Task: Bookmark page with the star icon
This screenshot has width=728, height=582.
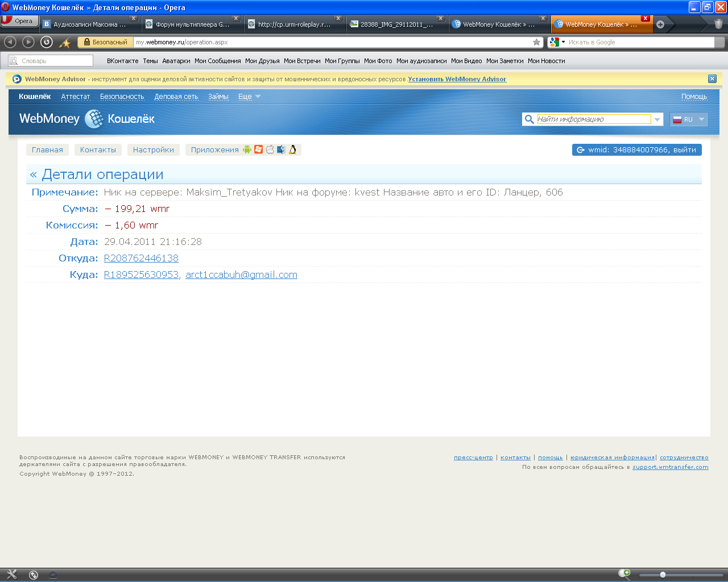Action: click(x=536, y=42)
